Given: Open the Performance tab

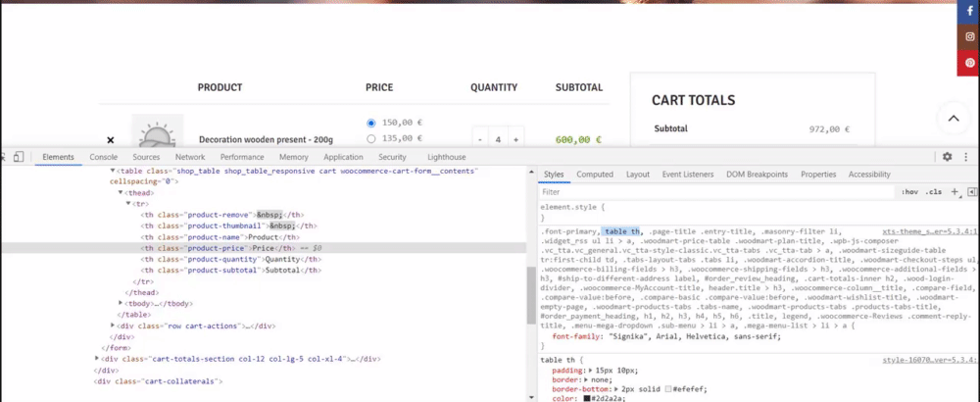Looking at the screenshot, I should pyautogui.click(x=242, y=157).
